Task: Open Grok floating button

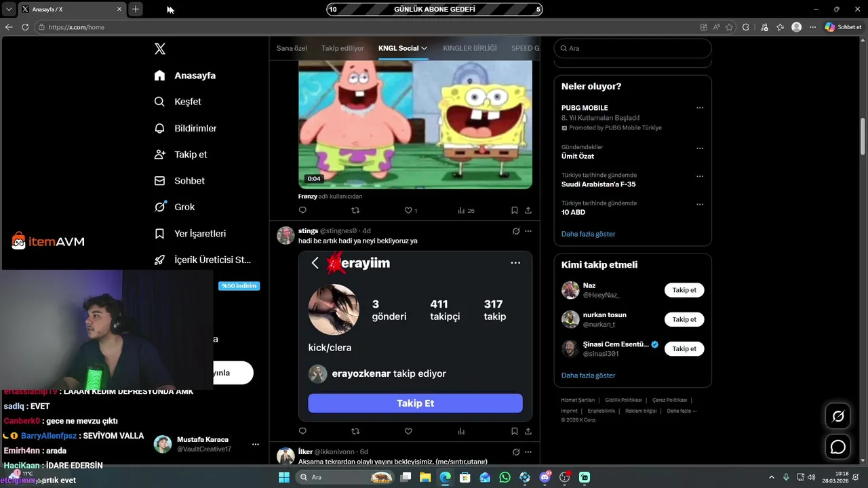Action: pyautogui.click(x=838, y=416)
